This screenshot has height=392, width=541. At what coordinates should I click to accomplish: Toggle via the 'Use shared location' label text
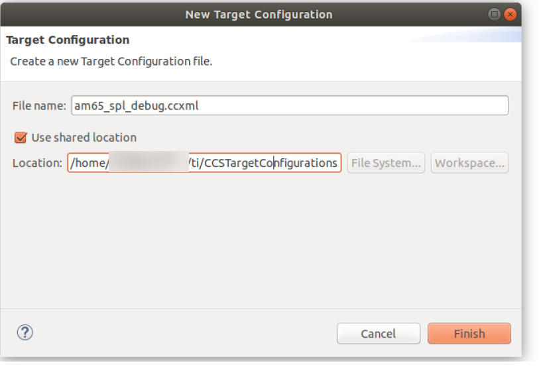[x=84, y=138]
